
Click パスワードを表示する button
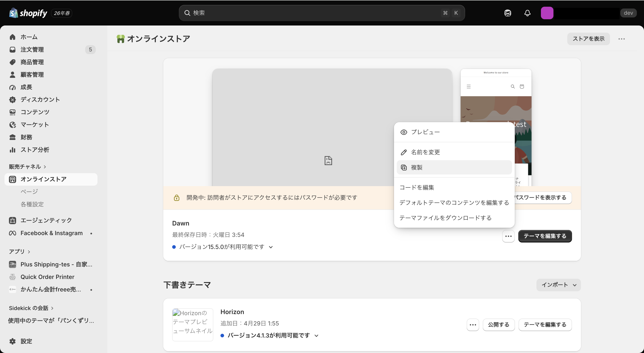(x=543, y=198)
